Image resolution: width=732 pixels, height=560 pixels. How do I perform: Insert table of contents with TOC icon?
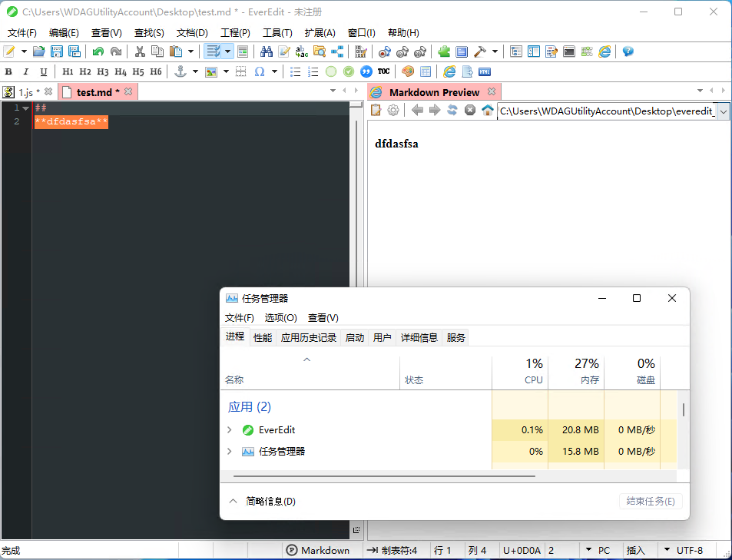point(384,71)
